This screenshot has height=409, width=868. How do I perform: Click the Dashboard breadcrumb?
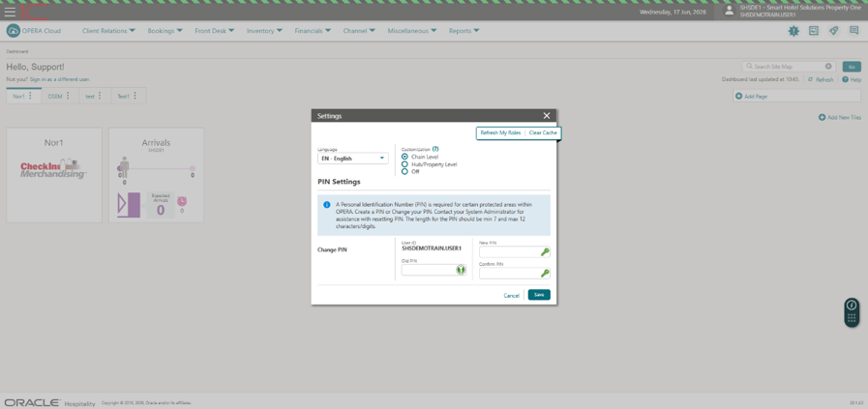point(17,51)
